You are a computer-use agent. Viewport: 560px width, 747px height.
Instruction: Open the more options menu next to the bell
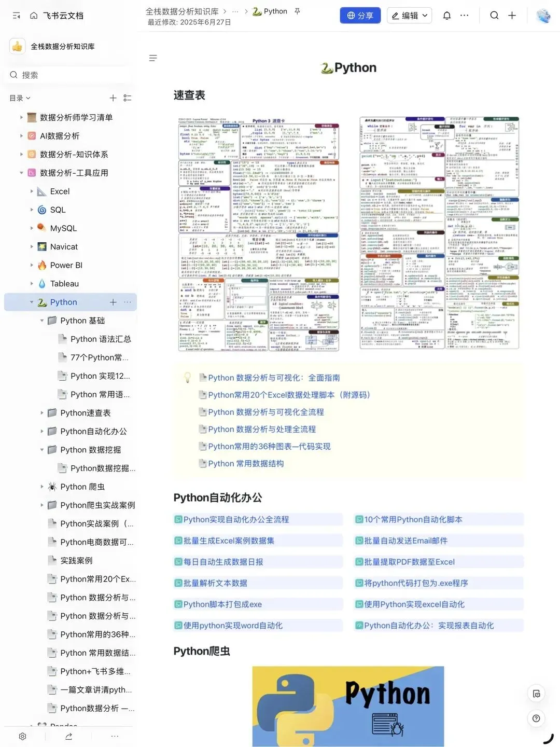(x=465, y=16)
